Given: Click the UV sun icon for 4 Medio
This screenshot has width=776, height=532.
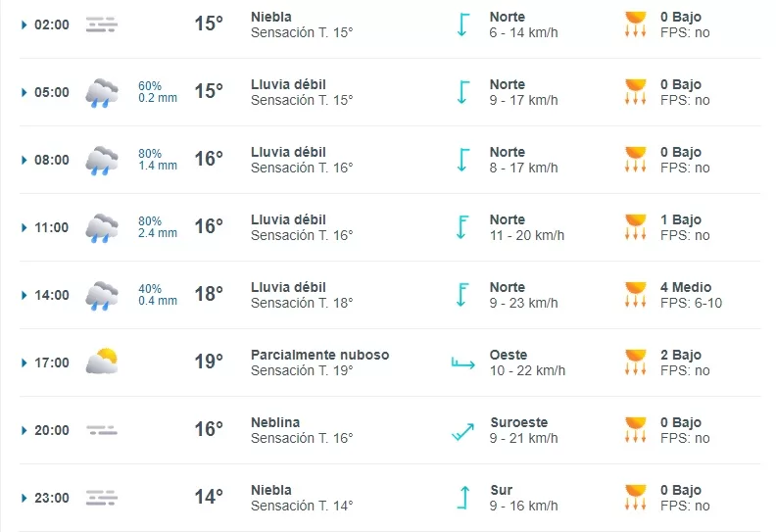Looking at the screenshot, I should (636, 295).
